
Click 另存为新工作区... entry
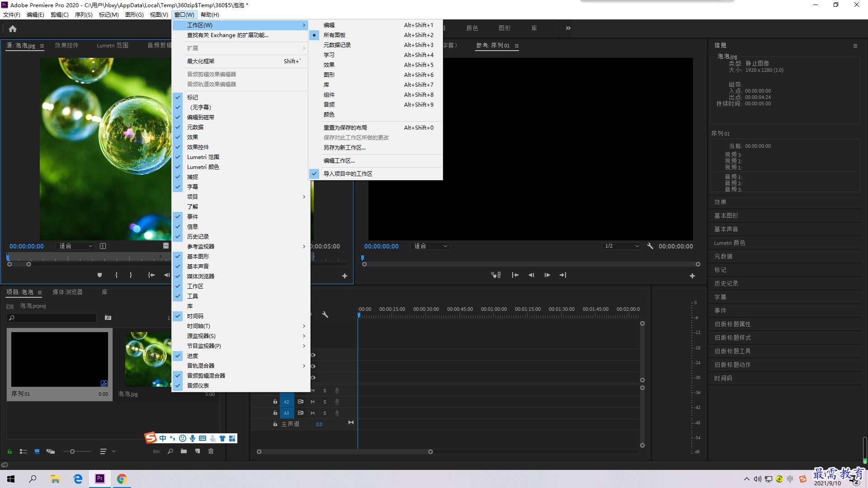pos(375,148)
